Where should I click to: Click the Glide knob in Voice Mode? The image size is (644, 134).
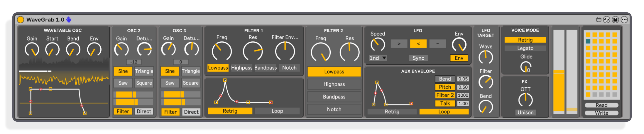(x=526, y=67)
